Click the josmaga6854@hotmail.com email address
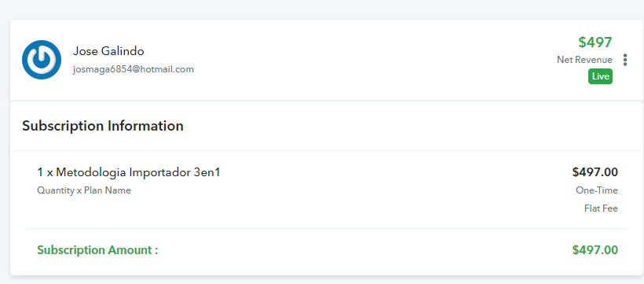Screen dimensions: 644x284 (x=134, y=69)
